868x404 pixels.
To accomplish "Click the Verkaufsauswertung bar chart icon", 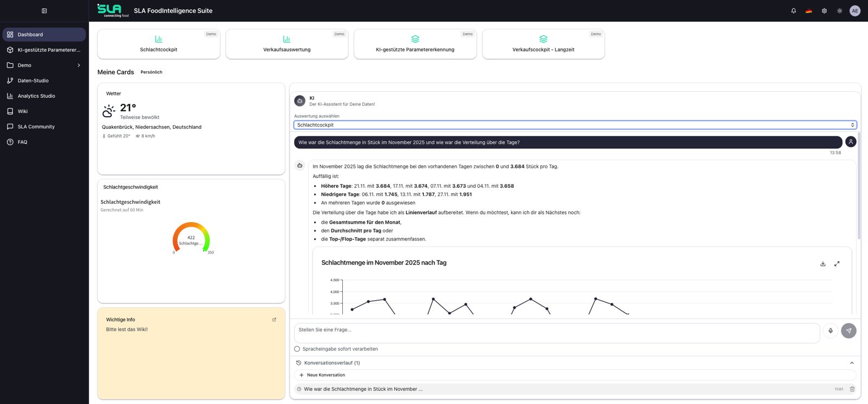I will (286, 39).
